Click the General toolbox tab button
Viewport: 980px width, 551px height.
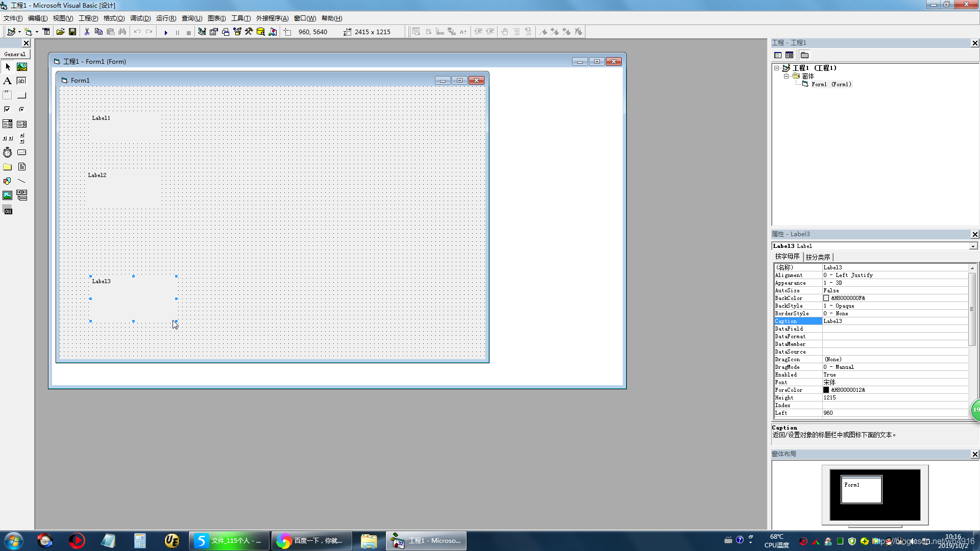15,54
